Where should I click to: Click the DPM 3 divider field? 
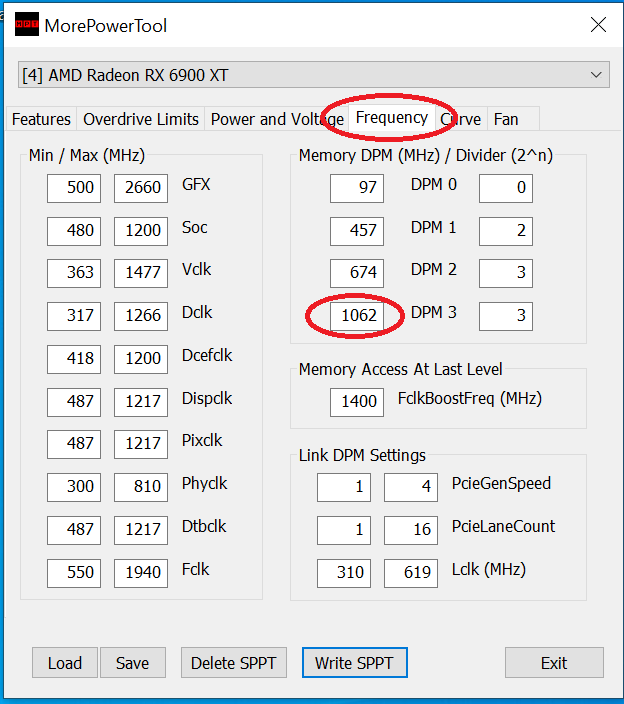pyautogui.click(x=506, y=316)
